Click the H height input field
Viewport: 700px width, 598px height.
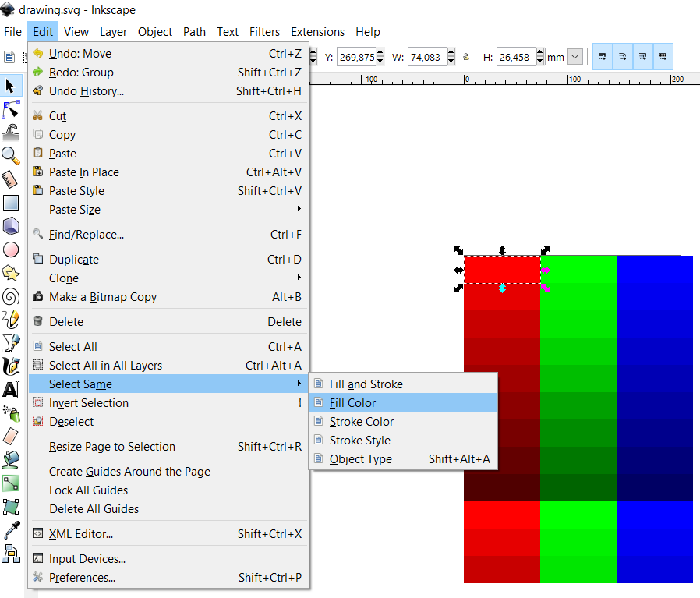click(x=515, y=57)
